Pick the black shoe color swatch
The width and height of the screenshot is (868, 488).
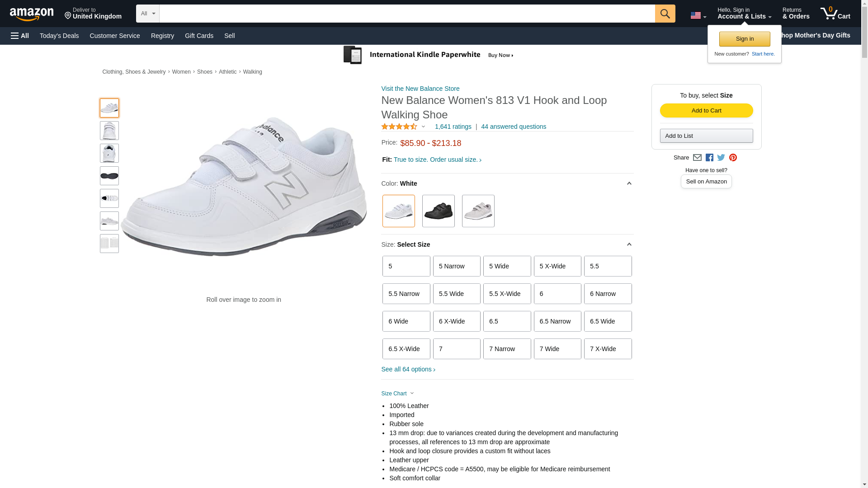click(x=438, y=211)
